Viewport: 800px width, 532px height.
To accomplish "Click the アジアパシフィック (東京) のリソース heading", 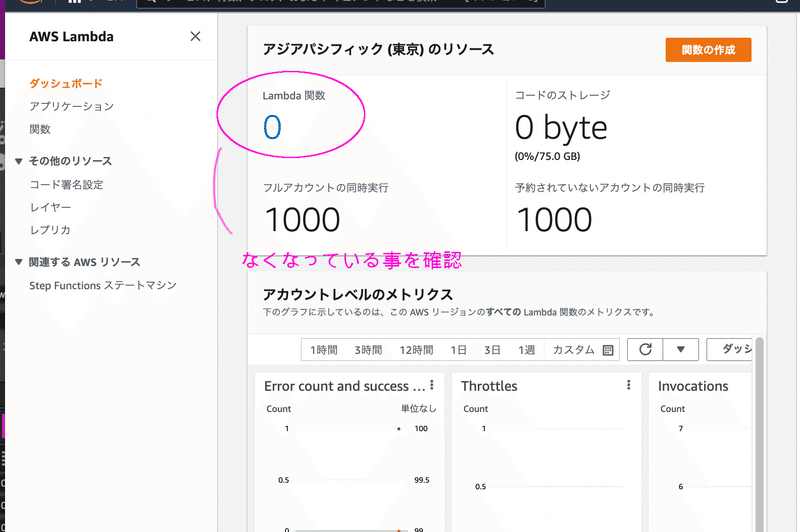I will coord(378,49).
